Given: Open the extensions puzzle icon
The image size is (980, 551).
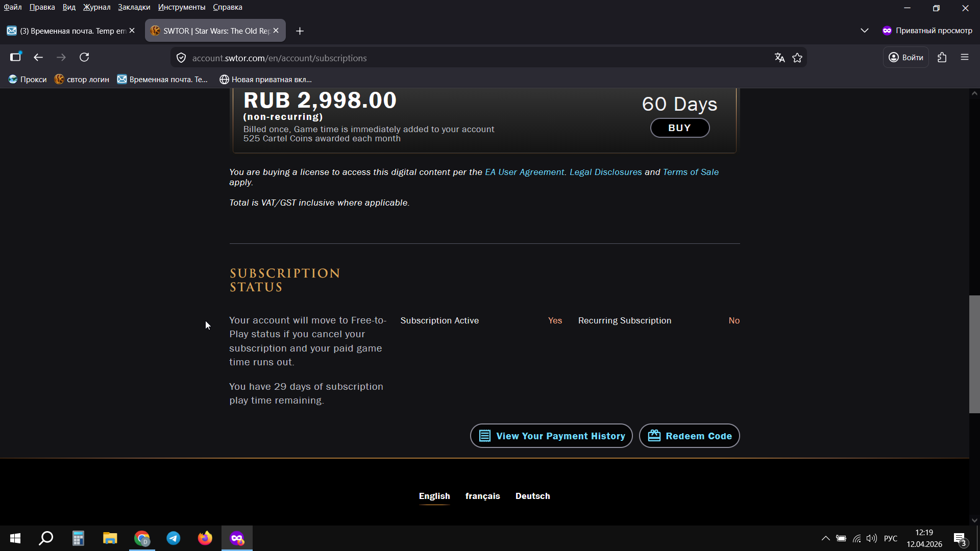Looking at the screenshot, I should point(942,57).
